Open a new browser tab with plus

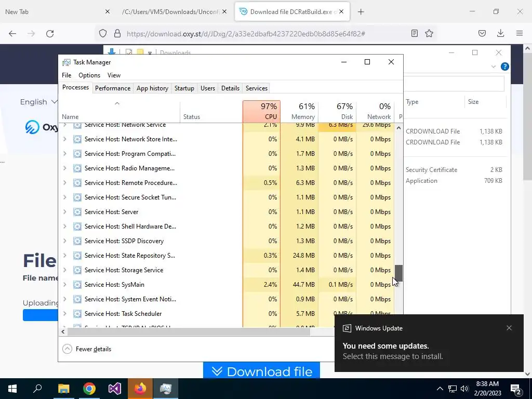pyautogui.click(x=361, y=12)
